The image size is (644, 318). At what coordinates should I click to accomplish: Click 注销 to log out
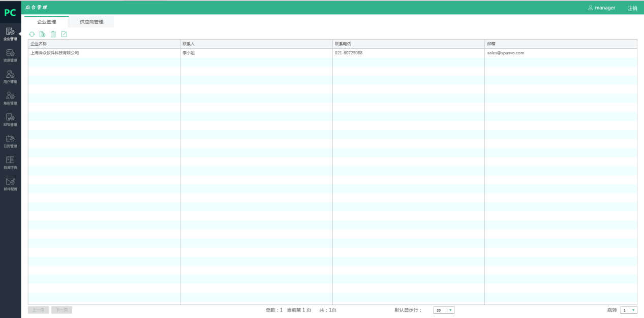(632, 8)
